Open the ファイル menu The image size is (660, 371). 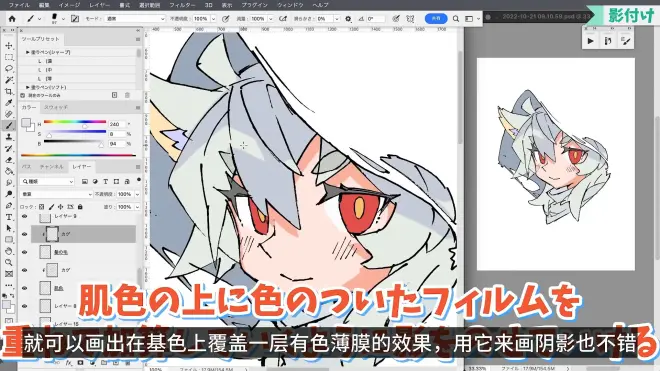point(19,5)
